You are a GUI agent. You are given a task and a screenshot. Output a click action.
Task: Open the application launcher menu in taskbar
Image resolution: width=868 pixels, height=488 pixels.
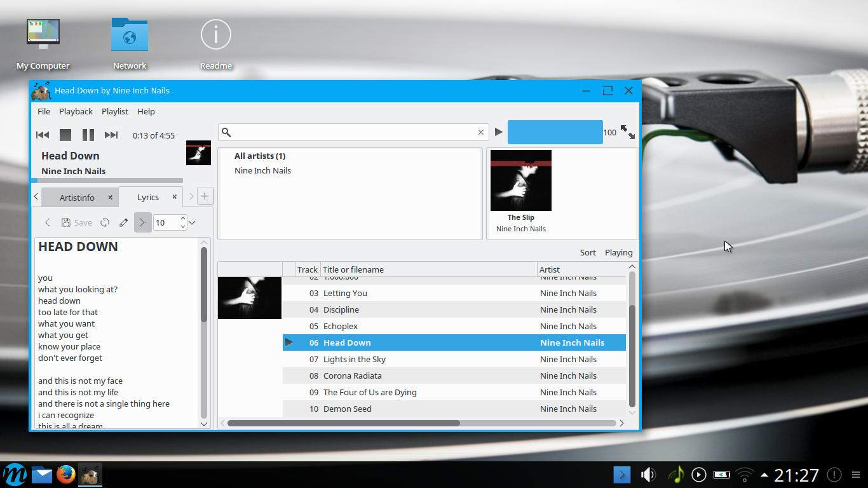(15, 475)
